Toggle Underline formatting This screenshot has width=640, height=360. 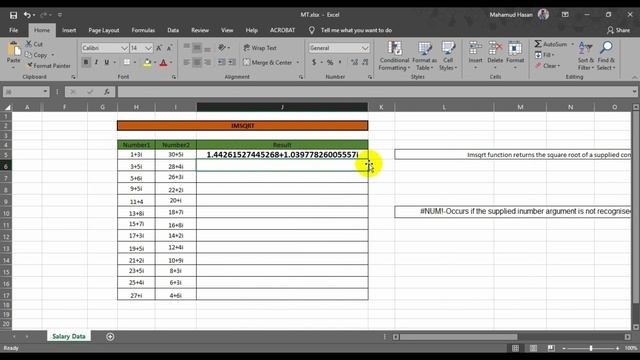(107, 62)
